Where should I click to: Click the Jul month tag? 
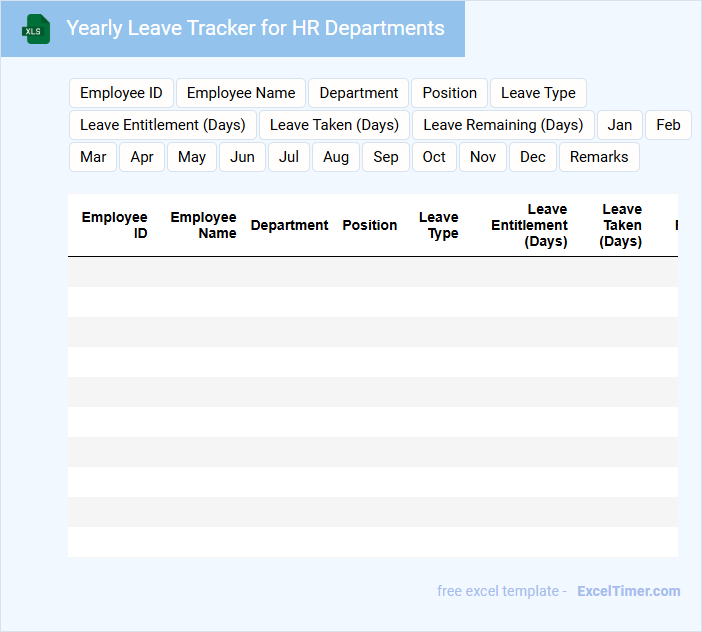[x=289, y=157]
